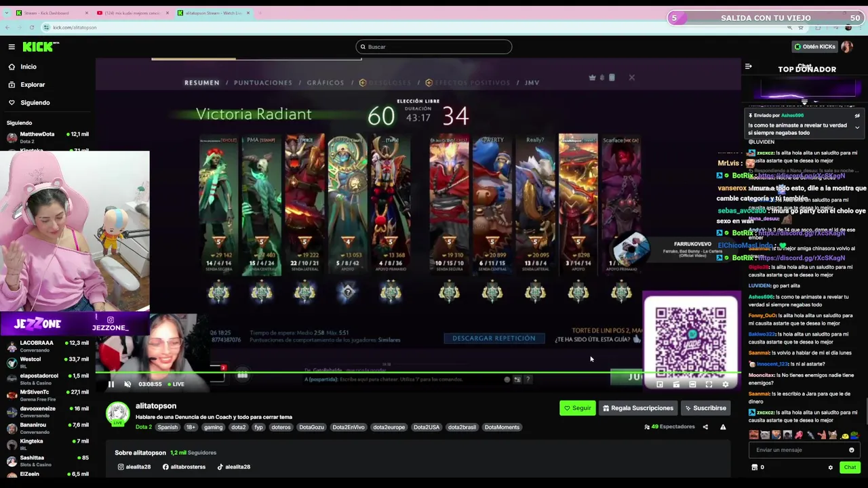This screenshot has height=488, width=868.
Task: Open MrStivenTc channel in sidebar
Action: point(46,395)
